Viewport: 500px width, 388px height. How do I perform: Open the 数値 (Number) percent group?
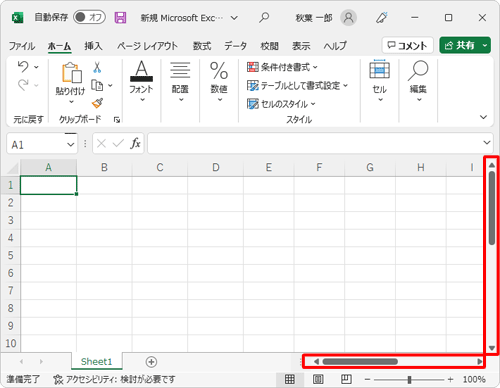pyautogui.click(x=219, y=81)
